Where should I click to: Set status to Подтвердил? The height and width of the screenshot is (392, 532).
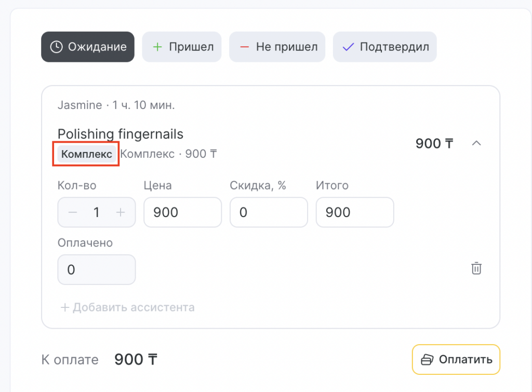coord(384,47)
